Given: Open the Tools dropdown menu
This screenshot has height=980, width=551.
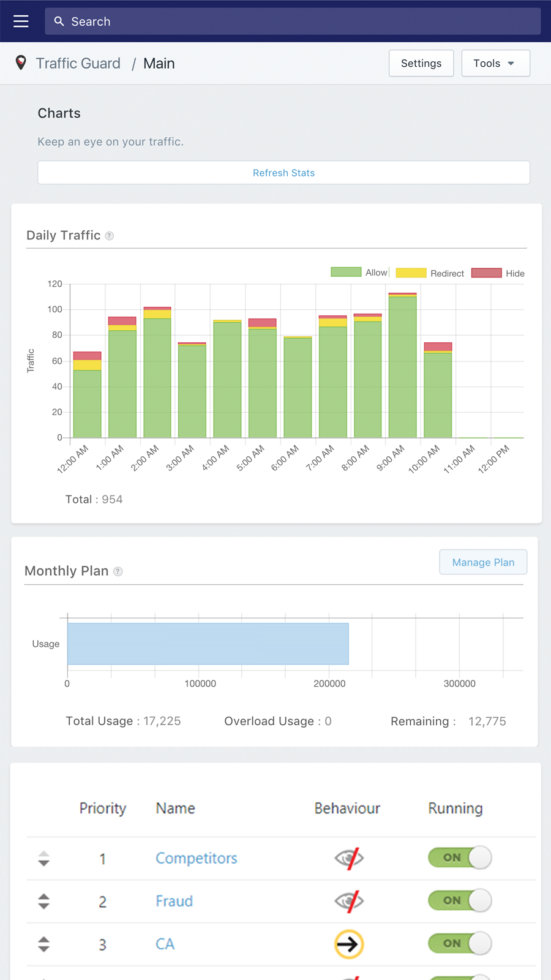Looking at the screenshot, I should (495, 63).
